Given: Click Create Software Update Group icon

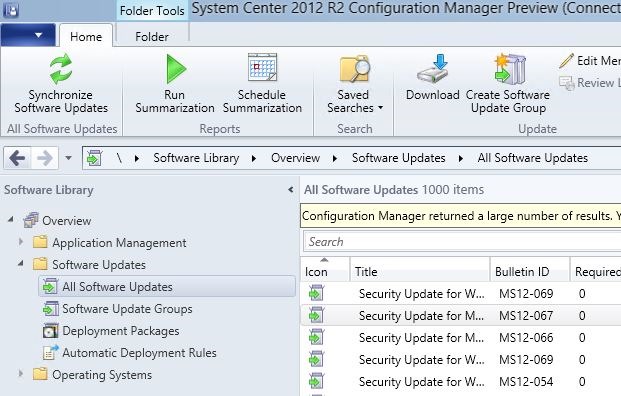Looking at the screenshot, I should click(510, 69).
